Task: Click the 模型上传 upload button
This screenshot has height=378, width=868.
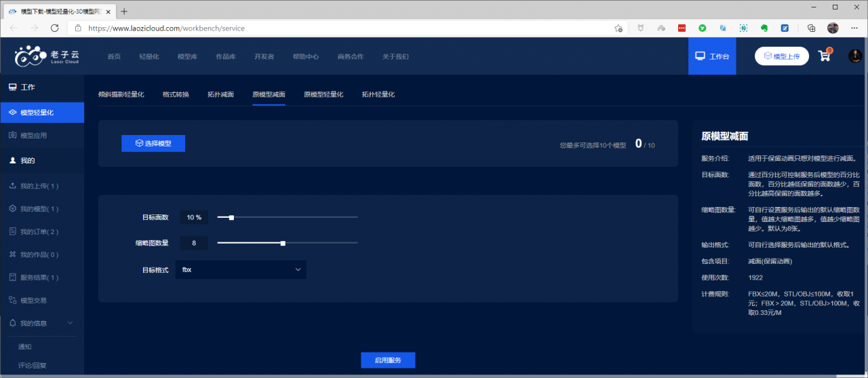Action: coord(782,56)
